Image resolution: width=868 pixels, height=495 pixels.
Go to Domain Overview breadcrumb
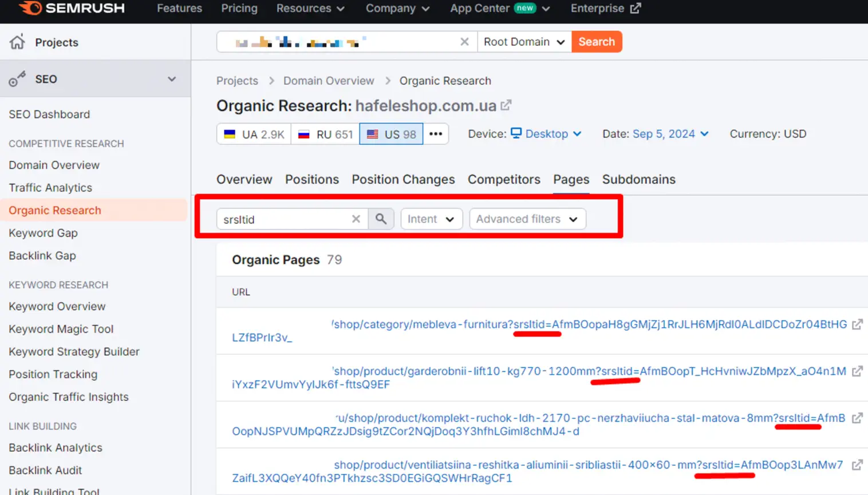329,81
